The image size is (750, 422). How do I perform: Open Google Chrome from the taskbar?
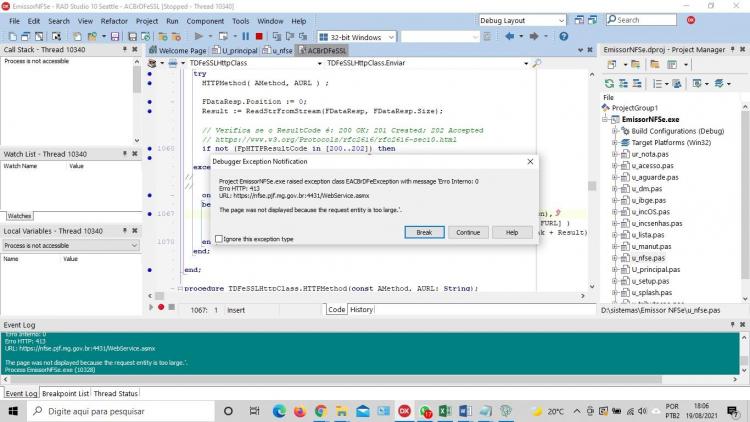[x=320, y=411]
